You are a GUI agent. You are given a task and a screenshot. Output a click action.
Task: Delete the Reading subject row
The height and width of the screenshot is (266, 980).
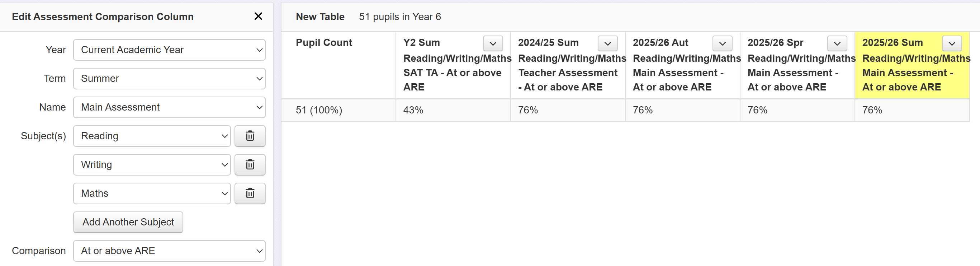(x=250, y=136)
